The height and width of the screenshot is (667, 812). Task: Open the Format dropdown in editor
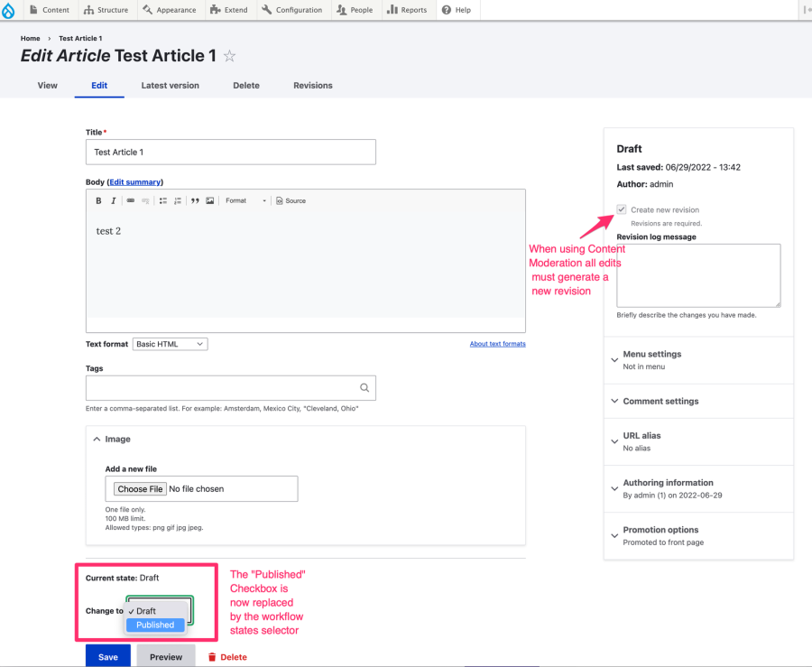click(x=245, y=201)
